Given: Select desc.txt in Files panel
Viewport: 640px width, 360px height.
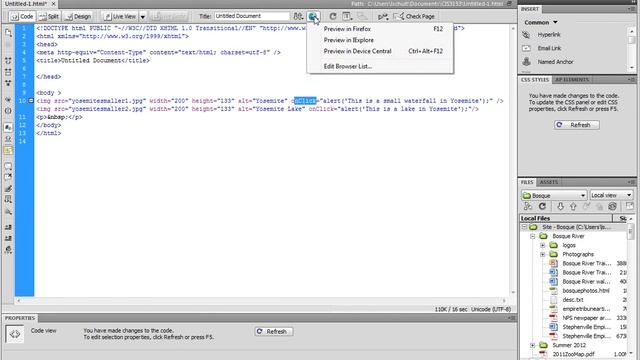Looking at the screenshot, I should 572,300.
